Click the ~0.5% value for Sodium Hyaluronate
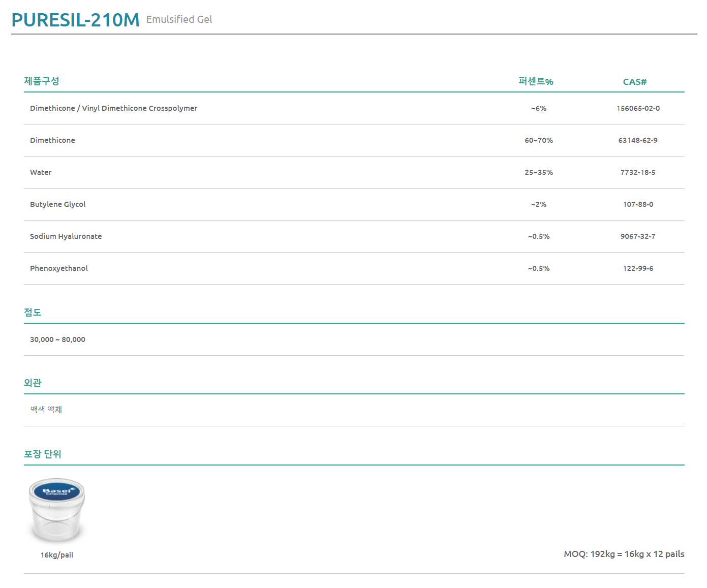The height and width of the screenshot is (588, 707). pyautogui.click(x=539, y=236)
